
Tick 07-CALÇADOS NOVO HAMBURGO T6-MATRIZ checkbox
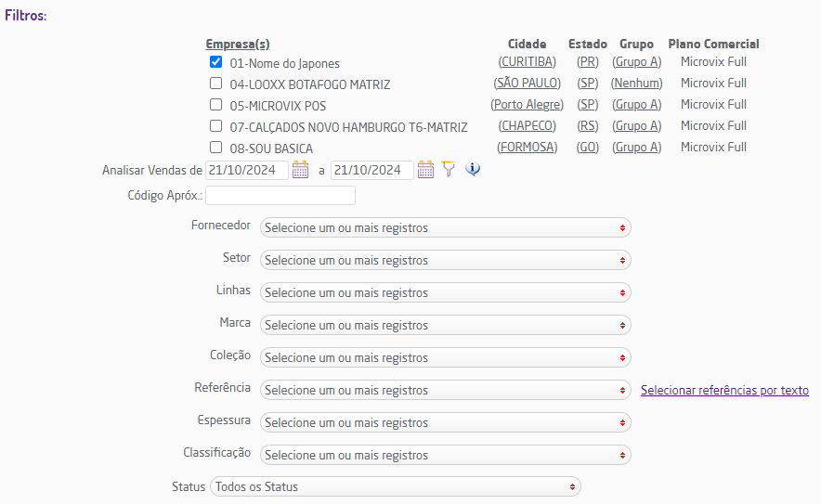point(216,126)
